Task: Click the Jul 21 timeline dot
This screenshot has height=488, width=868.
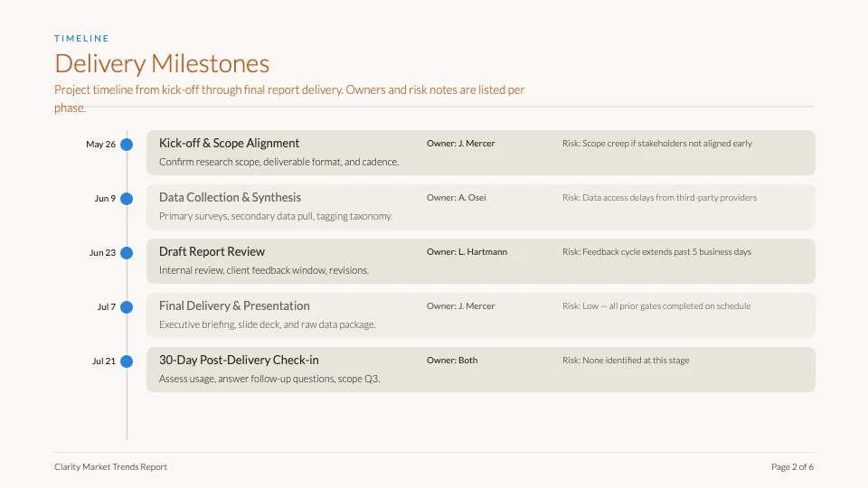Action: point(127,361)
